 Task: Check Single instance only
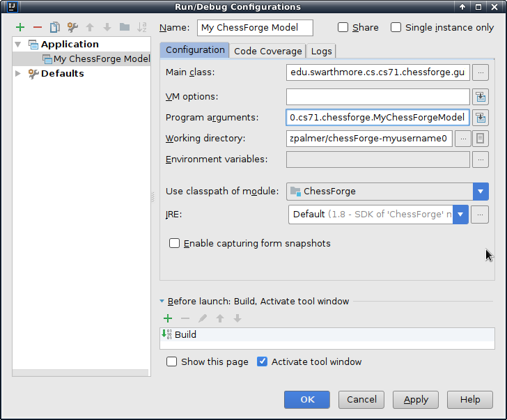pyautogui.click(x=396, y=28)
